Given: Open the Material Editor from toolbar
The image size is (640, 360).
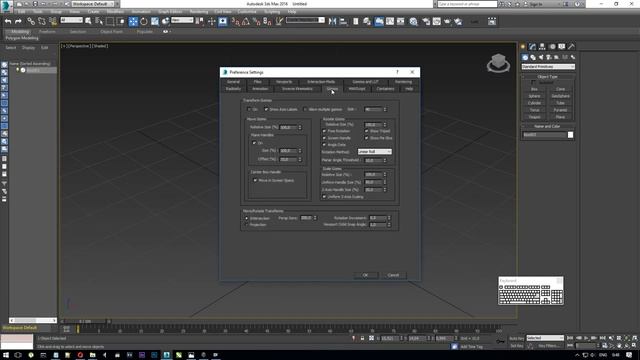Looking at the screenshot, I should (413, 21).
